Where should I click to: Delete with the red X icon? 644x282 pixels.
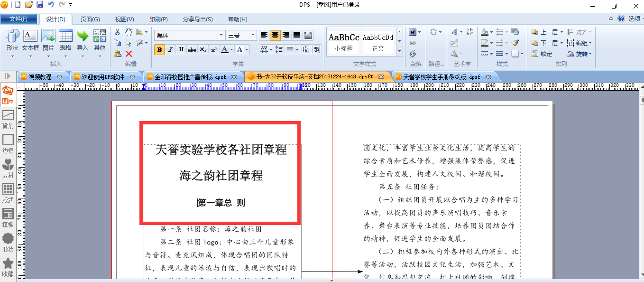point(129,54)
